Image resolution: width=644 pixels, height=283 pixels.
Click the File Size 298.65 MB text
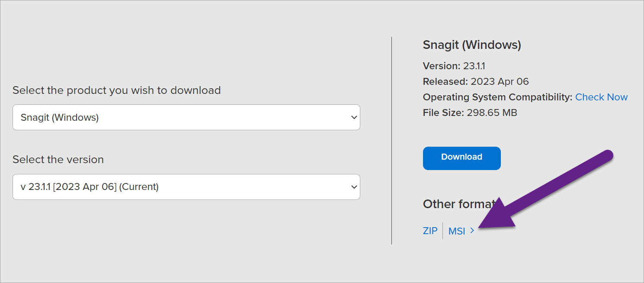coord(470,113)
